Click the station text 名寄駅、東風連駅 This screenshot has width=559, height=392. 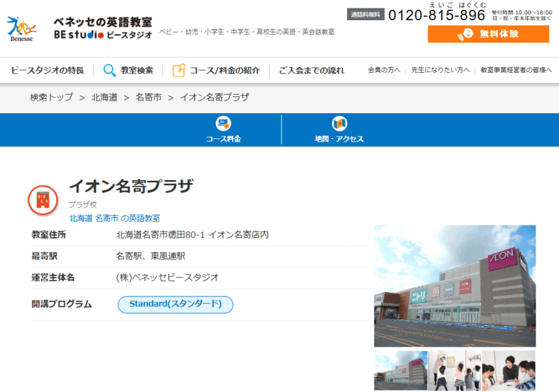(151, 256)
